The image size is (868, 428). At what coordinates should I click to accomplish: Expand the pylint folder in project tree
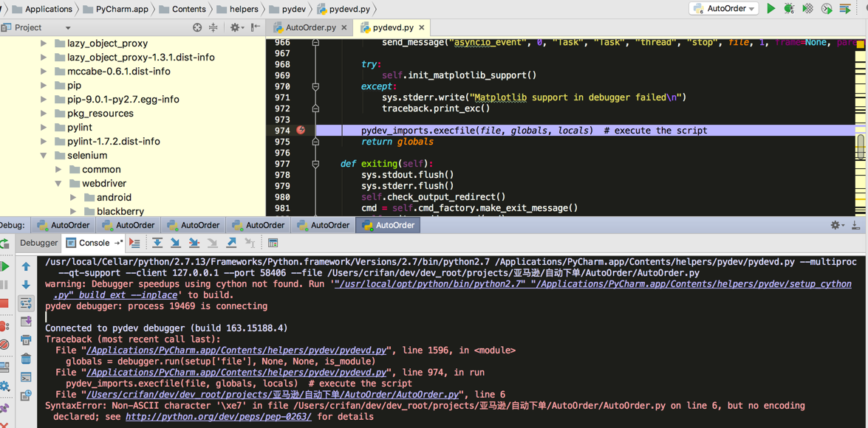(44, 128)
